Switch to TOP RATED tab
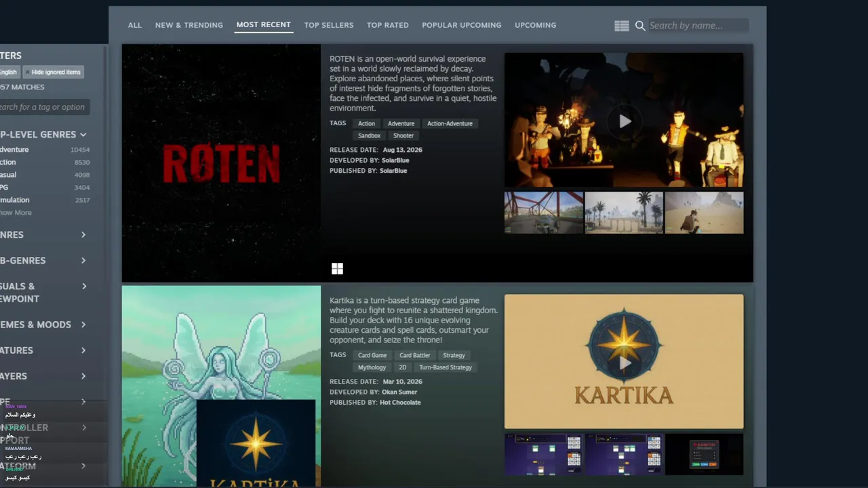 (x=388, y=25)
